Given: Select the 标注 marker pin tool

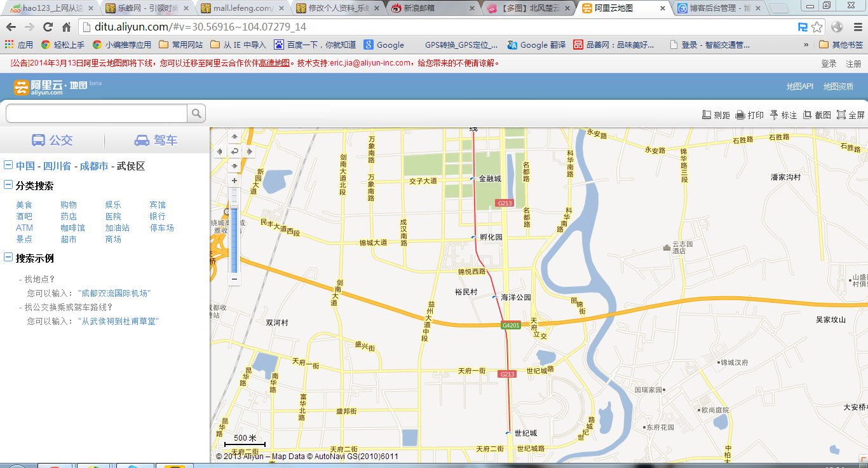Looking at the screenshot, I should tap(783, 115).
